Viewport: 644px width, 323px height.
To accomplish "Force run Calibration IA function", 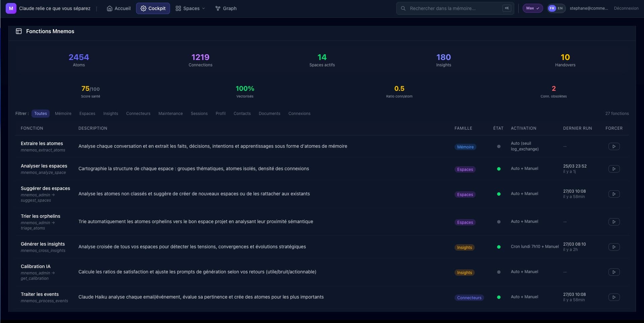I will point(614,272).
